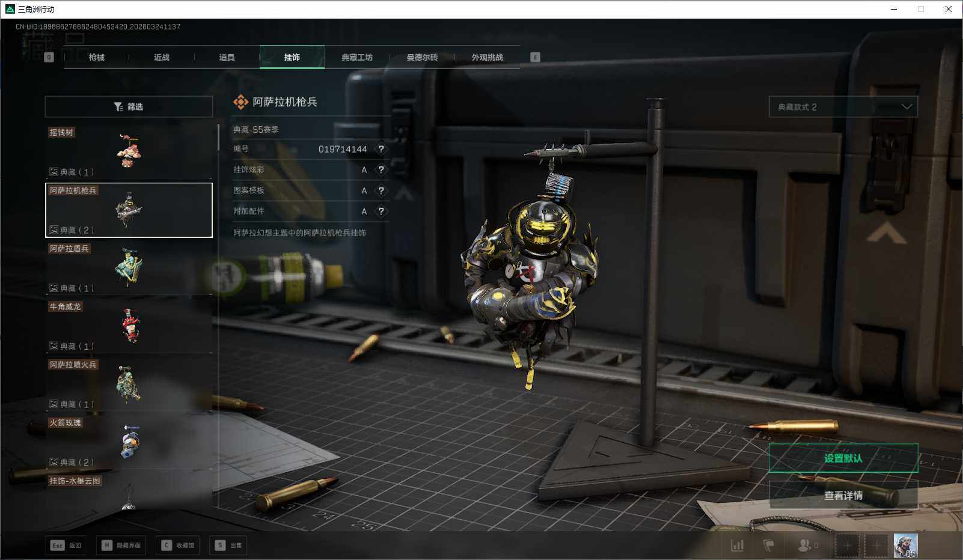Click the help icon next to 编号
This screenshot has height=560, width=963.
[x=381, y=149]
